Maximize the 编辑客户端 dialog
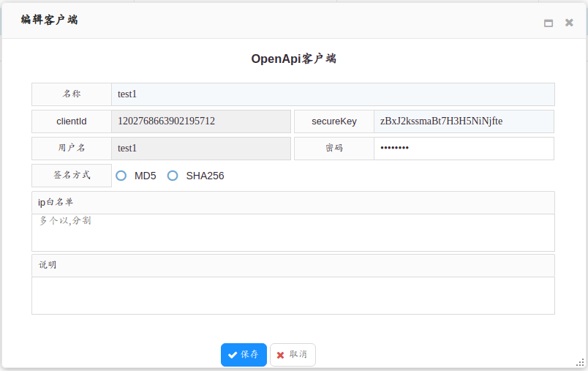Image resolution: width=588 pixels, height=371 pixels. tap(549, 23)
